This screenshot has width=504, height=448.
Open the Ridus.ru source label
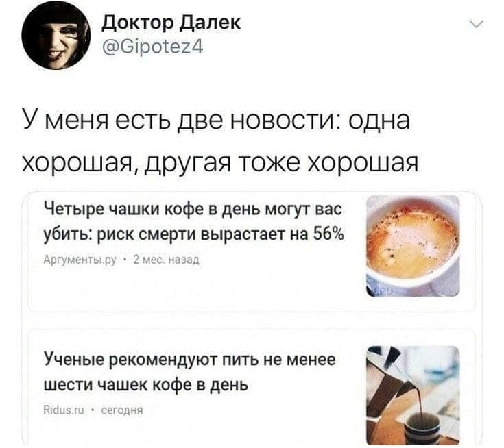point(64,410)
